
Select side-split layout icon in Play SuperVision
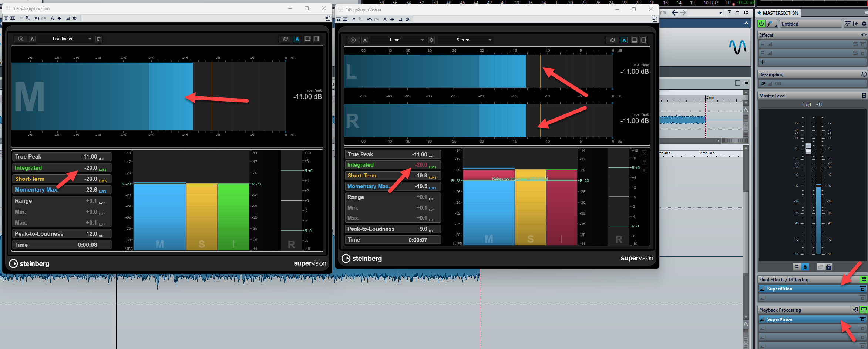644,40
